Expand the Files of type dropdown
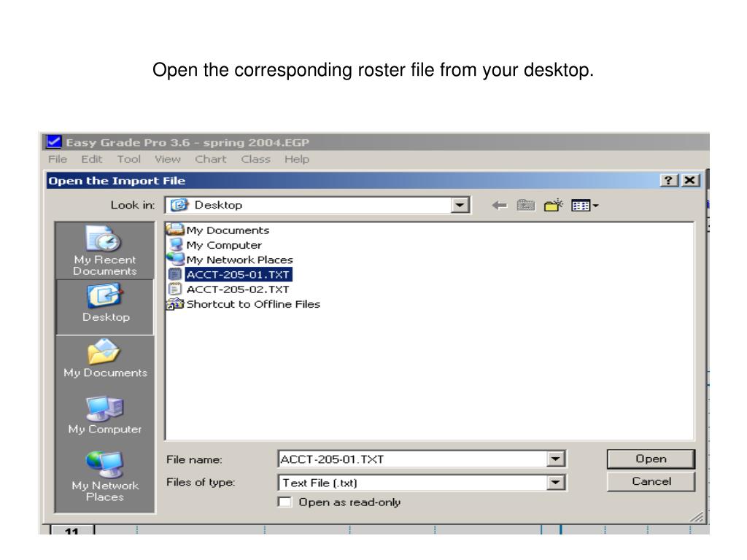Screen dimensions: 747x560 [555, 483]
